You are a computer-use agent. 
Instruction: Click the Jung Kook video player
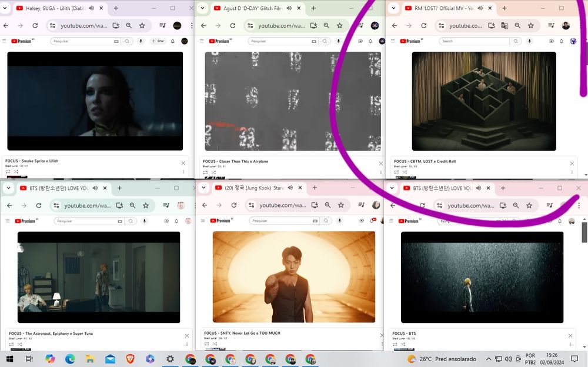pos(294,277)
